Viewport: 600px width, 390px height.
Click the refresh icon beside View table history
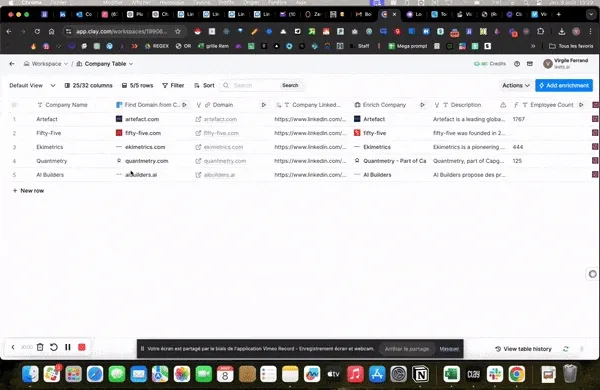tap(566, 349)
